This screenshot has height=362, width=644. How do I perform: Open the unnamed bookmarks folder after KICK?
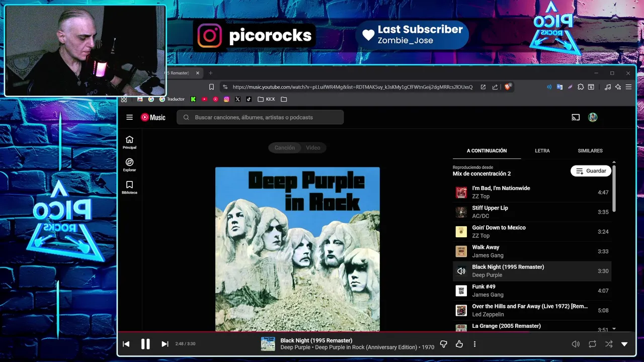coord(284,99)
